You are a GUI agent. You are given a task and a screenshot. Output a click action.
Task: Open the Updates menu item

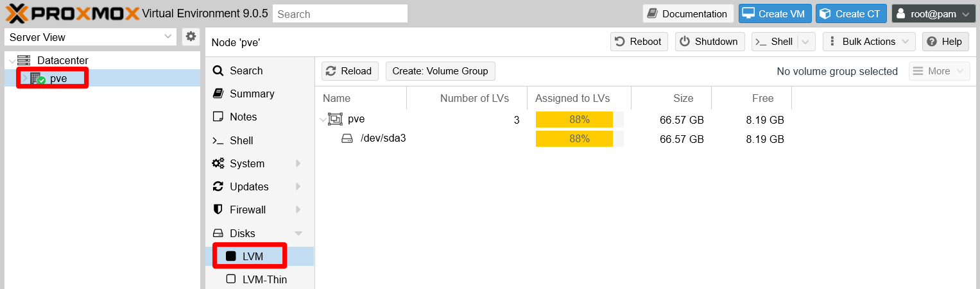(x=260, y=186)
